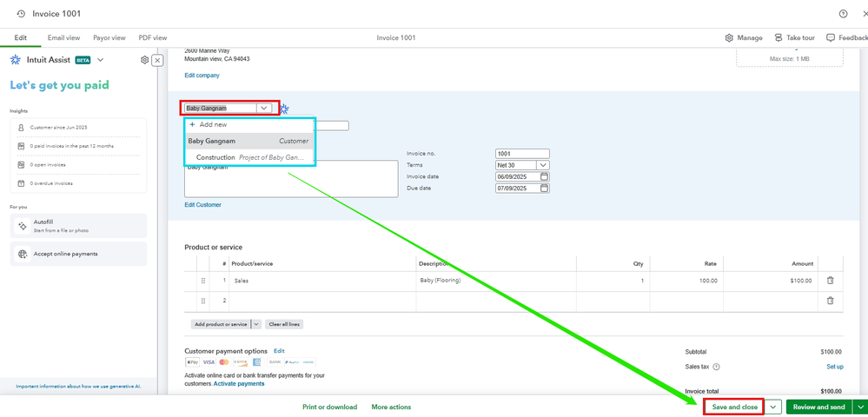This screenshot has height=417, width=868.
Task: Switch to the Edit tab
Action: pyautogui.click(x=21, y=37)
